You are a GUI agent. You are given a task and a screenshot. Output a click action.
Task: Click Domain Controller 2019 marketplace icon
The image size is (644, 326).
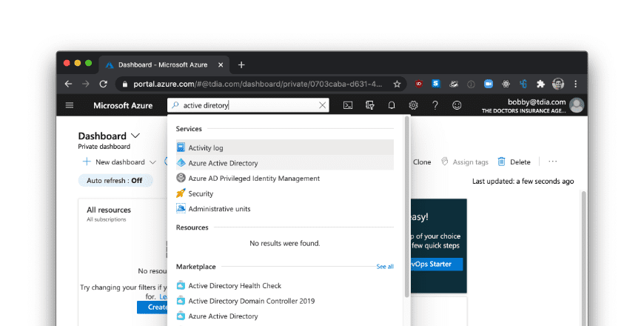181,301
